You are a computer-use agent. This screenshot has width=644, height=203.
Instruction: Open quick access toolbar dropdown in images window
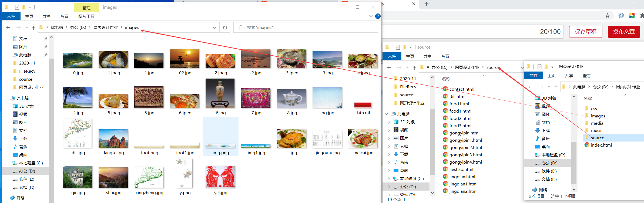30,8
